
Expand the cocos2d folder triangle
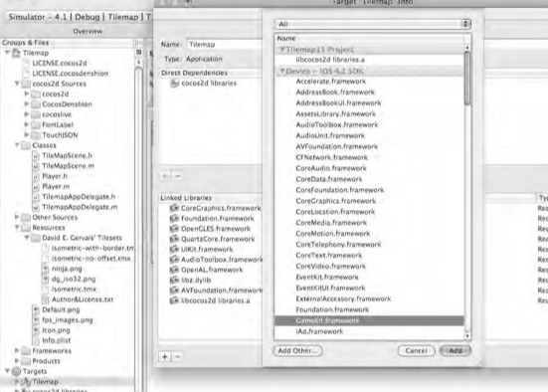26,94
